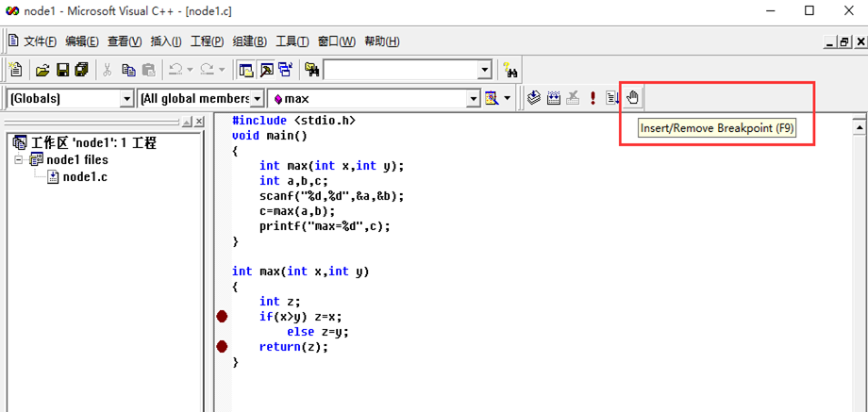This screenshot has width=868, height=412.
Task: Click the 'int z;' code line
Action: pyautogui.click(x=279, y=302)
